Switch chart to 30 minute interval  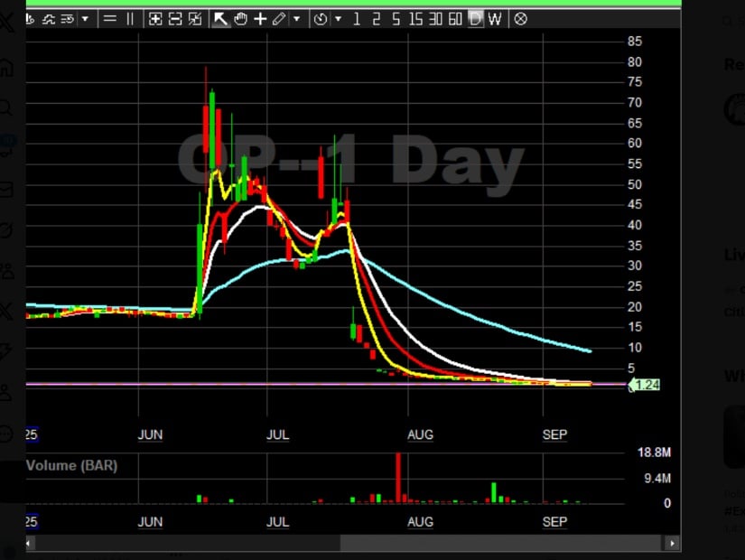435,19
